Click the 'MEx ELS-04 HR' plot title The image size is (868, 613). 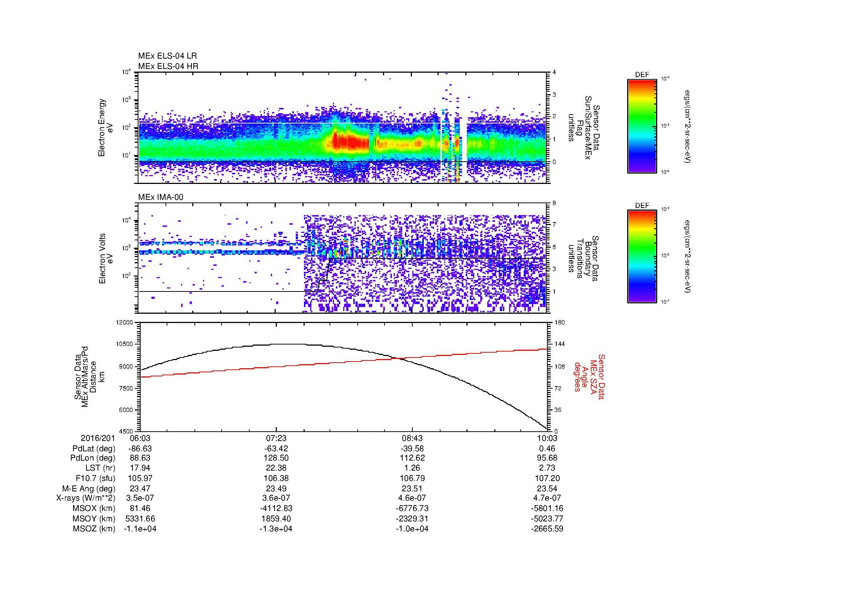(168, 66)
